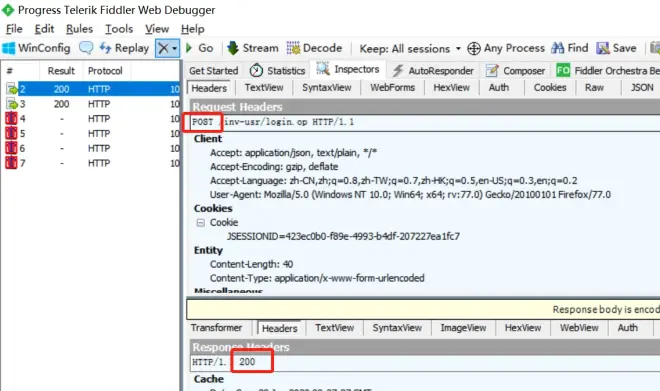Sort sessions by # column

tap(21, 71)
